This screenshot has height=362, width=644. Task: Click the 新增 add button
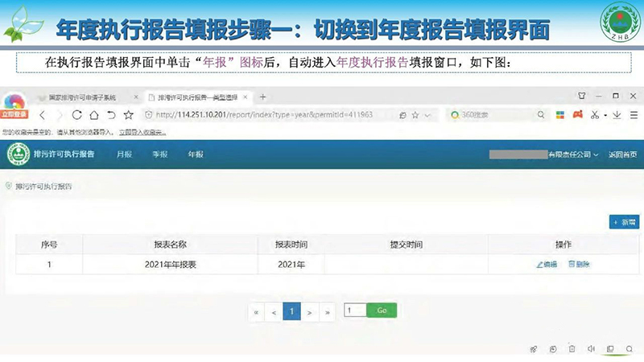tap(624, 221)
